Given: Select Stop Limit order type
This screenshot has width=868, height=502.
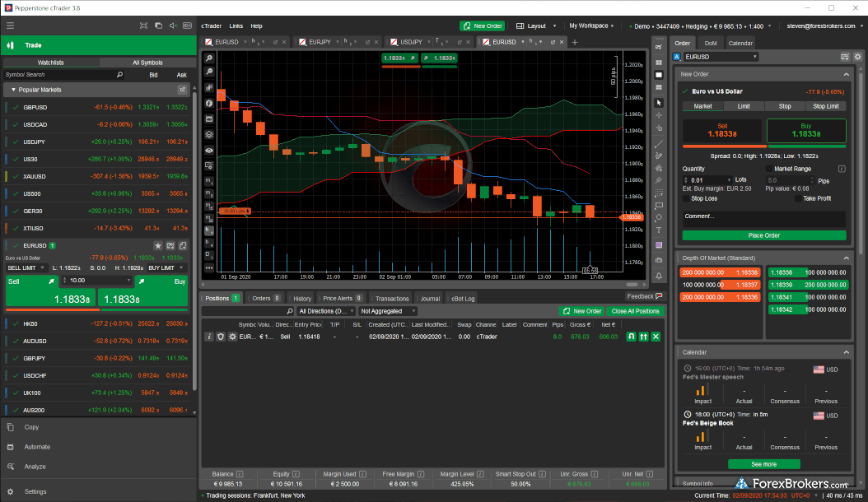Looking at the screenshot, I should tap(825, 106).
